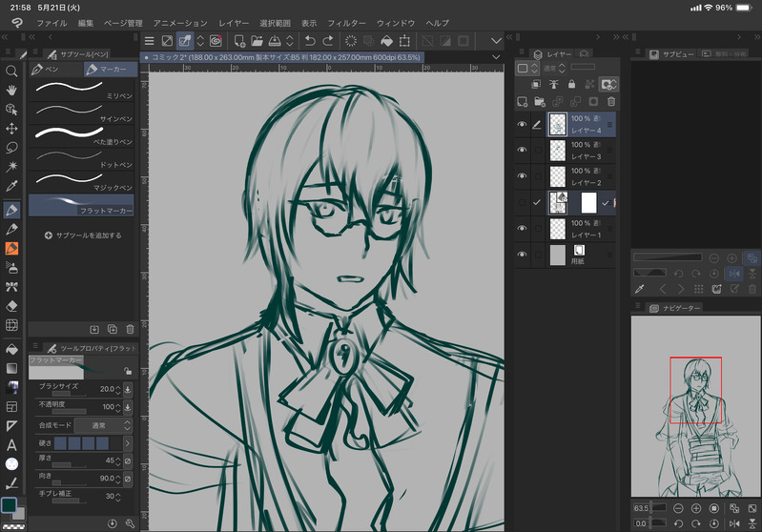Viewport: 762px width, 532px height.
Task: Click the Open file folder icon
Action: coord(257,41)
